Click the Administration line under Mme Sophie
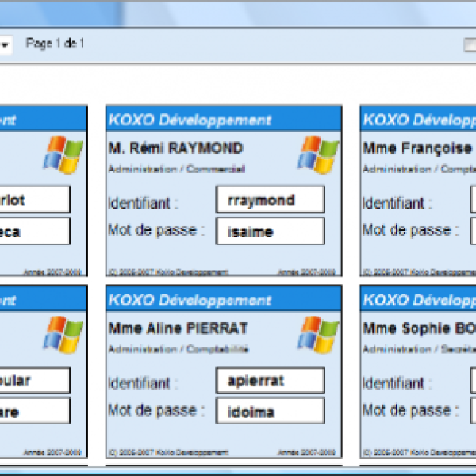This screenshot has width=476, height=476. [419, 349]
